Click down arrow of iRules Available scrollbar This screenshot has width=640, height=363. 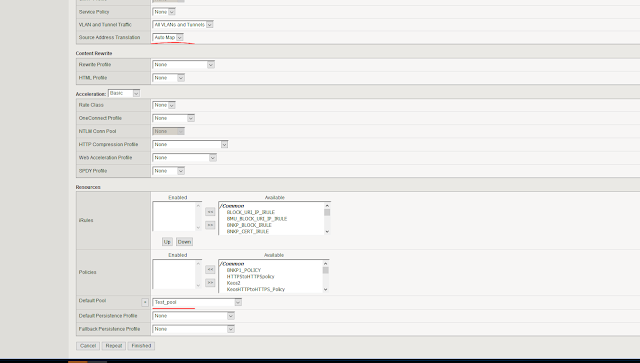tap(327, 232)
